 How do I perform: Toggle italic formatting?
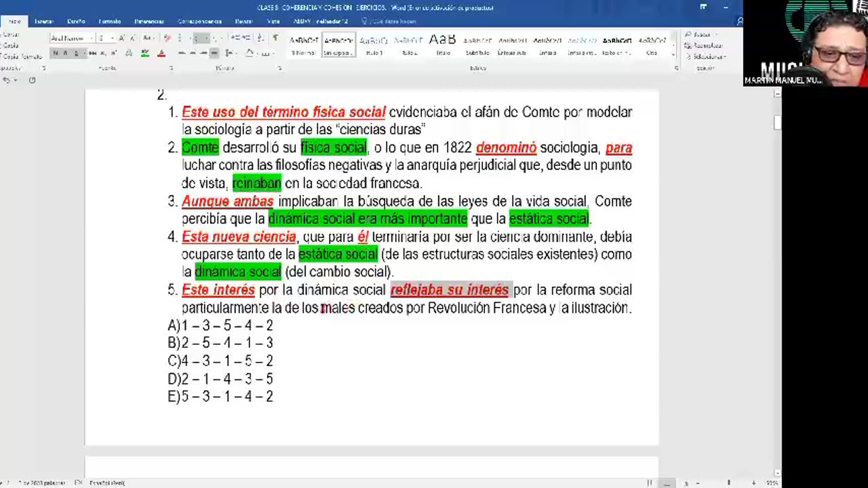pos(65,53)
